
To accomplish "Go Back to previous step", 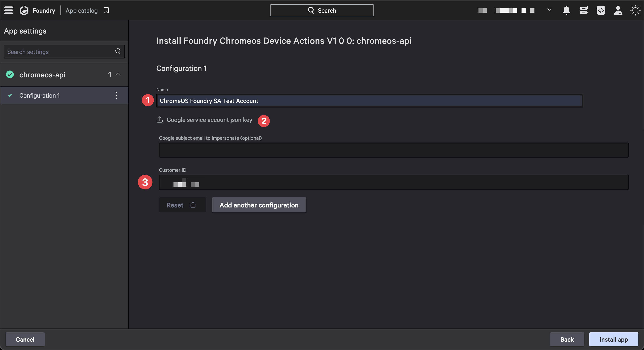I will (567, 339).
